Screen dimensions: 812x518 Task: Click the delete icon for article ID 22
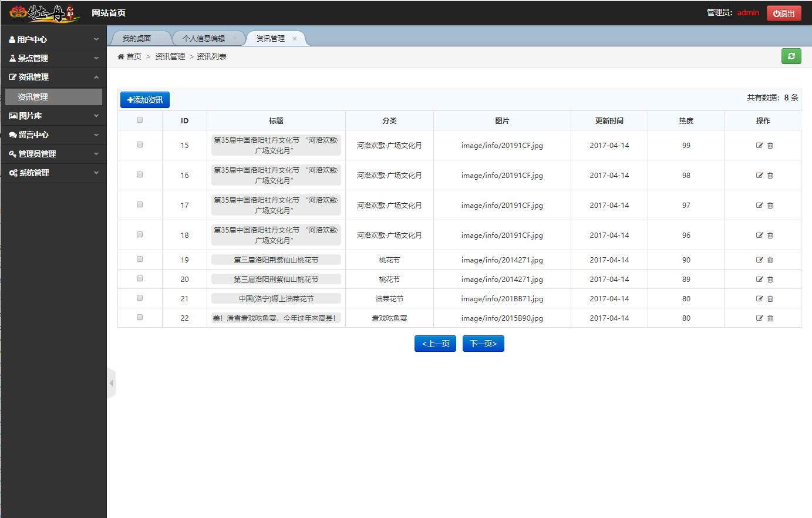[770, 318]
